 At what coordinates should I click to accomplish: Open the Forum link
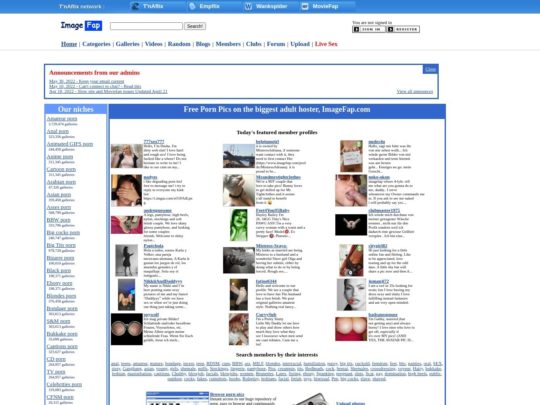click(276, 44)
